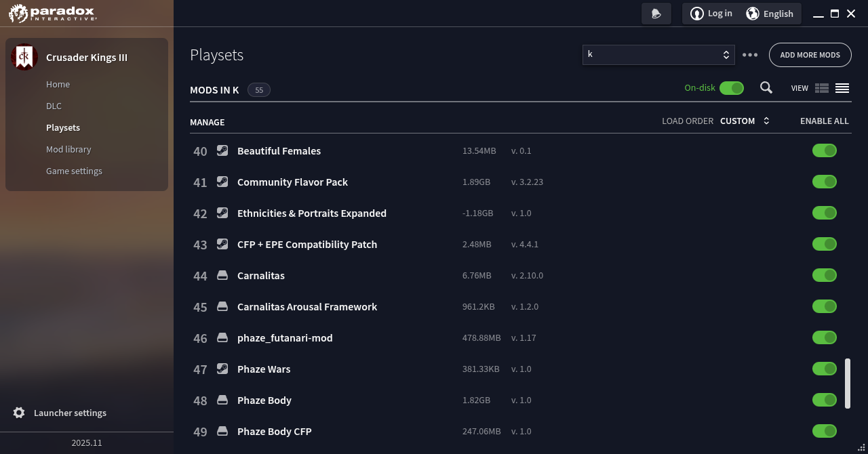
Task: Click the Crusader Kings III game icon
Action: [24, 58]
